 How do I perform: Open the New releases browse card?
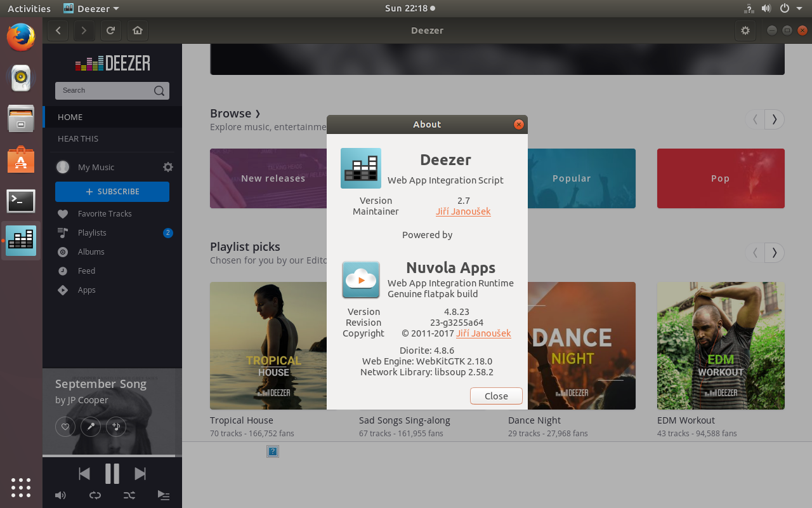268,178
